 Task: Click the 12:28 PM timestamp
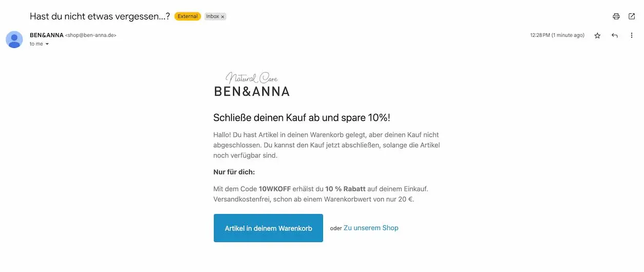pyautogui.click(x=557, y=35)
